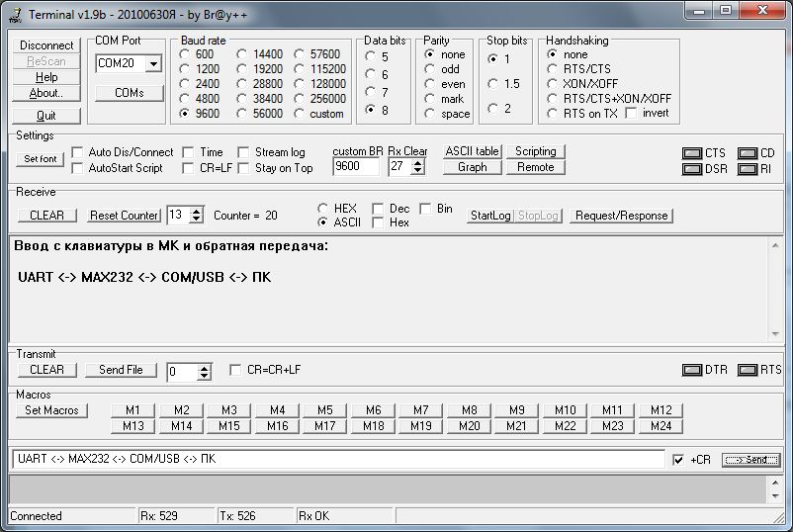Click the StartLog button
The image size is (793, 532).
[490, 216]
